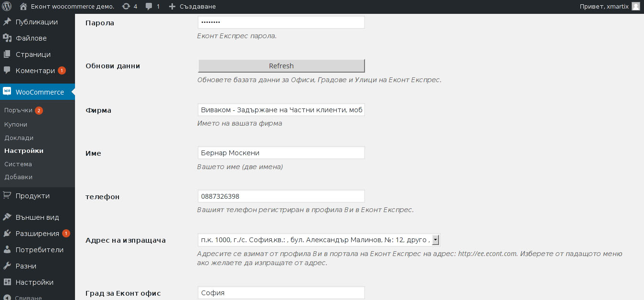Click the Разни wrench icon
Viewport: 644px width, 300px height.
pyautogui.click(x=7, y=266)
